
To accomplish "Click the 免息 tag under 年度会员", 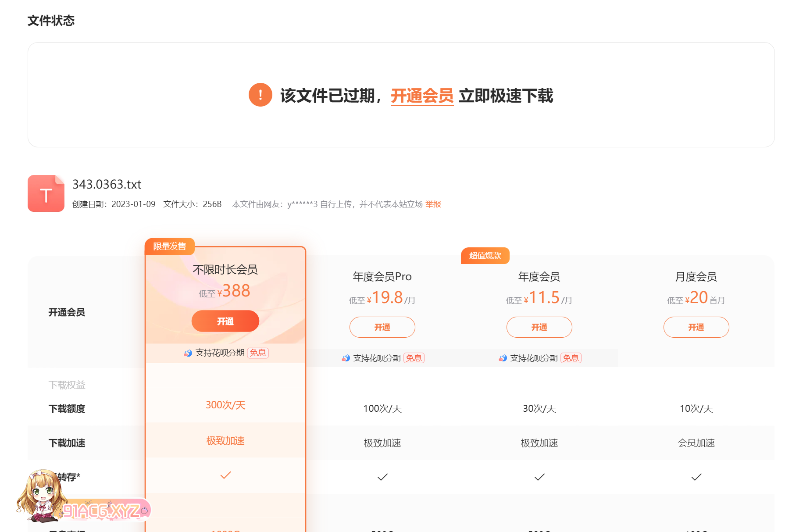I will (571, 358).
